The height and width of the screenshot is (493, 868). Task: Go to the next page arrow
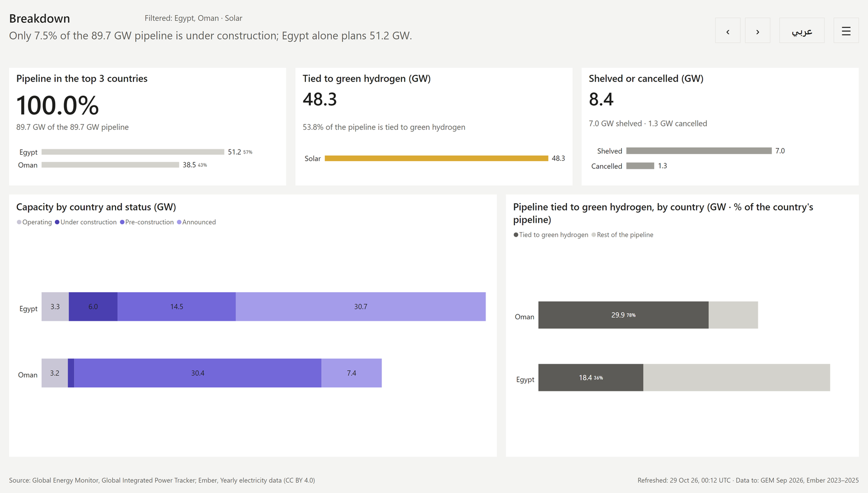click(x=757, y=30)
